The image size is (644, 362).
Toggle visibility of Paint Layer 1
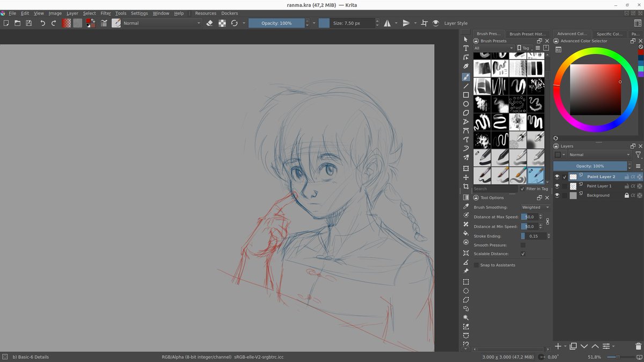pos(557,186)
